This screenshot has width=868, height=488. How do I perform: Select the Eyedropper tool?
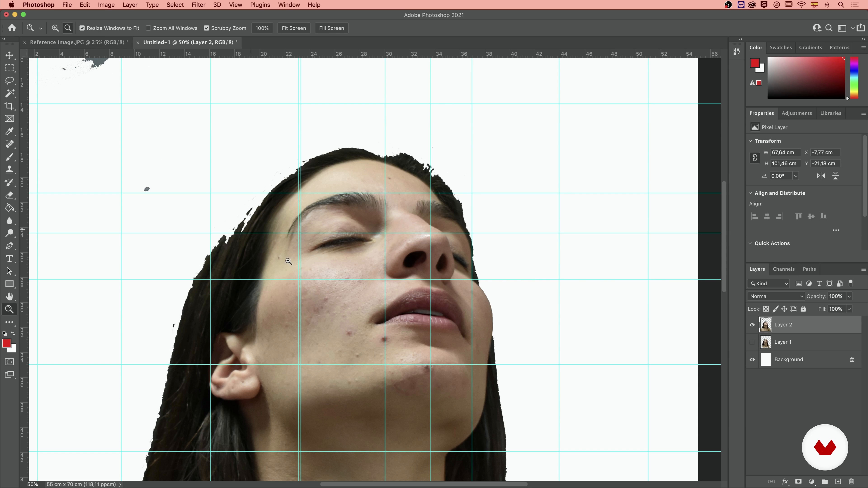point(9,131)
